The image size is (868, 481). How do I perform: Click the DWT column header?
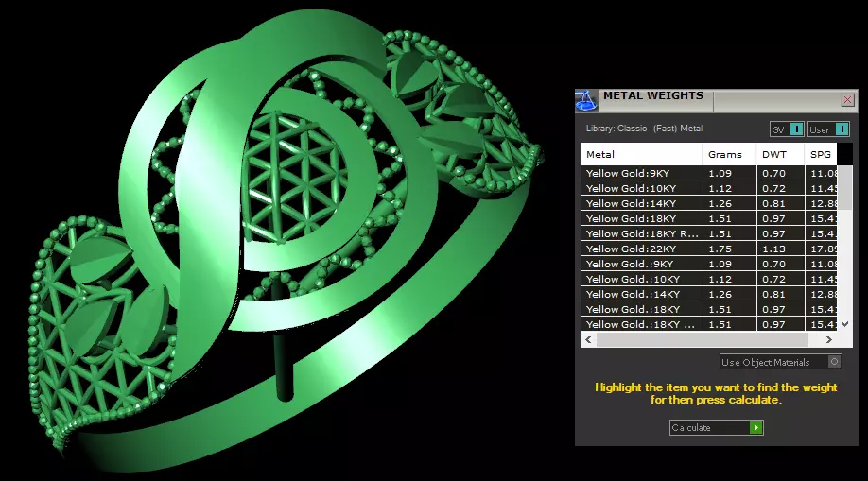pos(780,154)
